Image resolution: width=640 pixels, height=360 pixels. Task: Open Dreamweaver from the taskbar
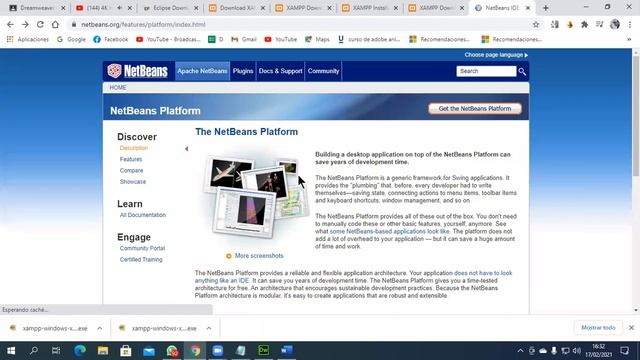pyautogui.click(x=264, y=351)
